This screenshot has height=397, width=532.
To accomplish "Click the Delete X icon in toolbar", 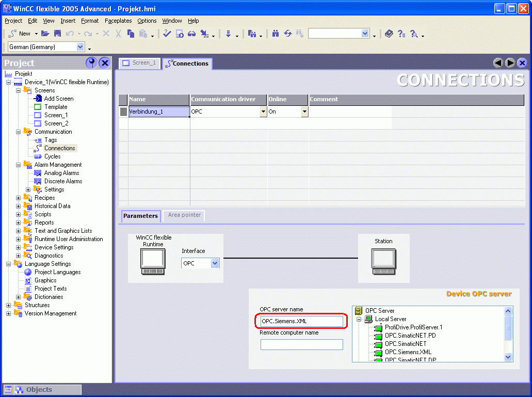I will tap(106, 34).
